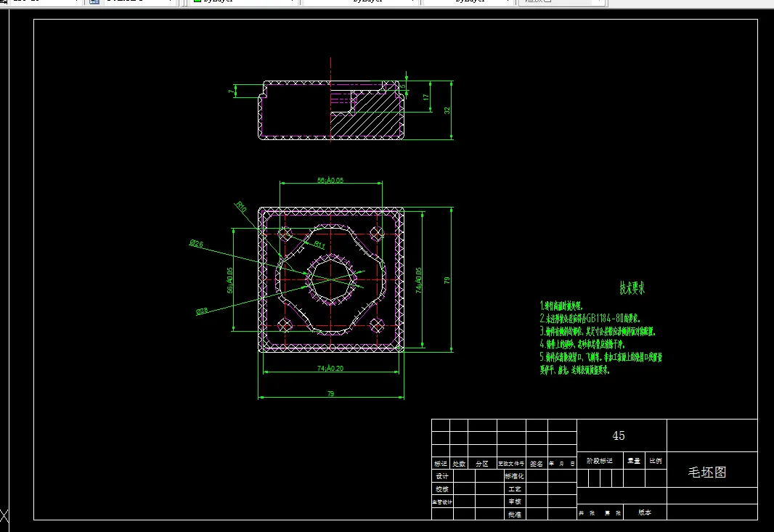Click the lower-left bolt hole in plan view
This screenshot has width=774, height=532.
285,325
